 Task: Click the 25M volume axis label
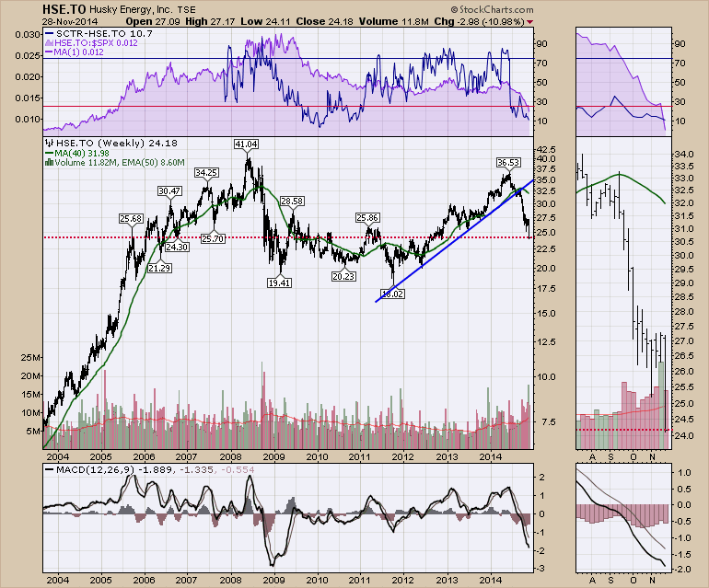[30, 358]
